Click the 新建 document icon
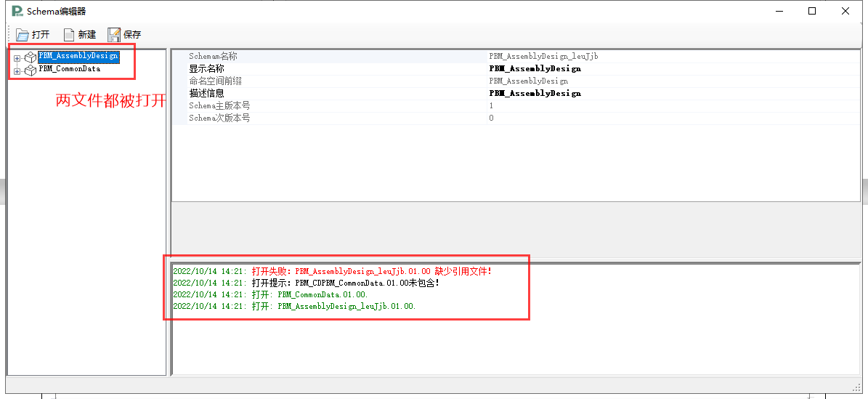868x399 pixels. tap(69, 35)
